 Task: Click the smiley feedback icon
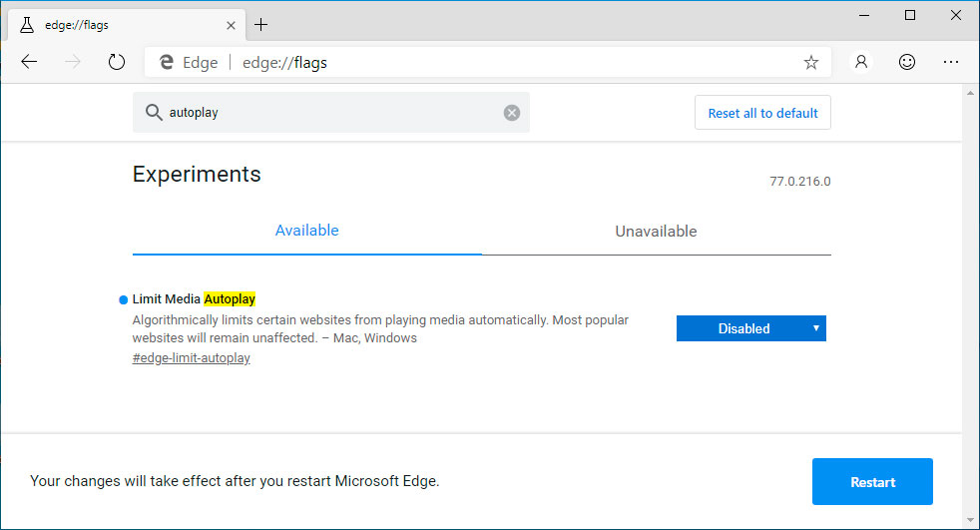(x=906, y=62)
